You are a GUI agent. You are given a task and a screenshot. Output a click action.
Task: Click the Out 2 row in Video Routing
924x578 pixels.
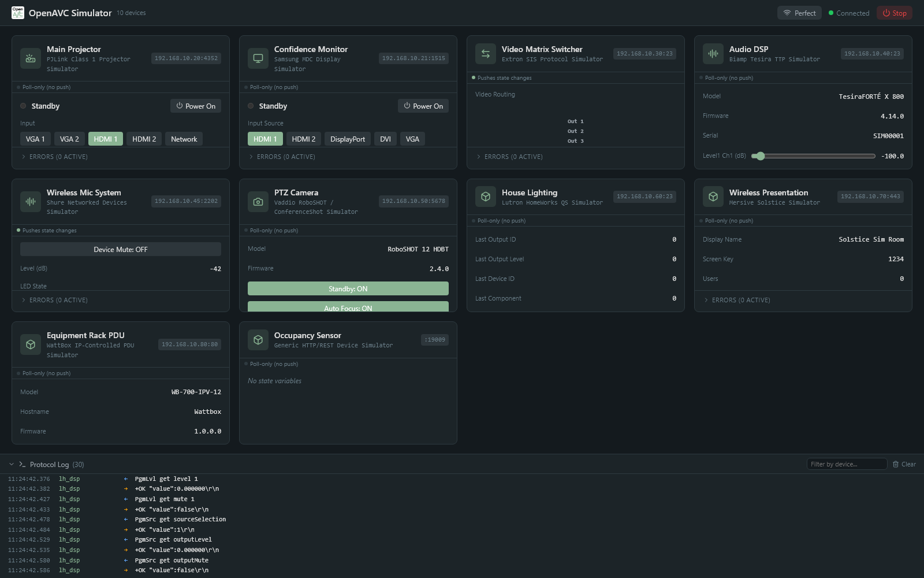coord(575,131)
